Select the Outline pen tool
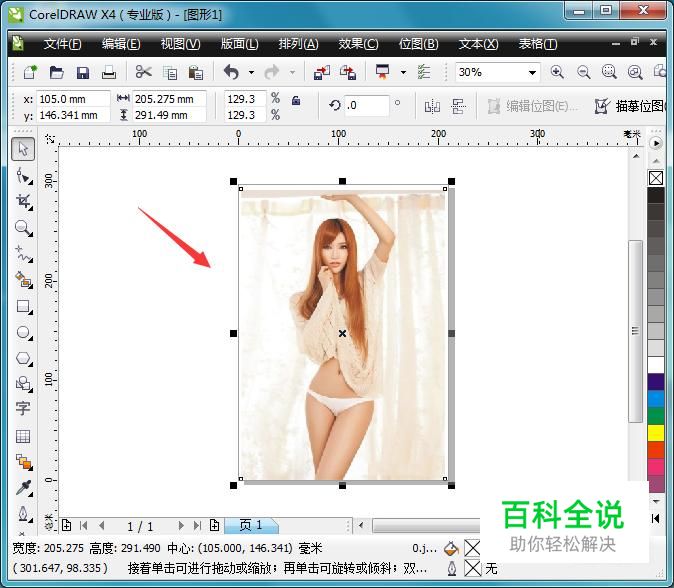This screenshot has width=674, height=588. [x=24, y=514]
